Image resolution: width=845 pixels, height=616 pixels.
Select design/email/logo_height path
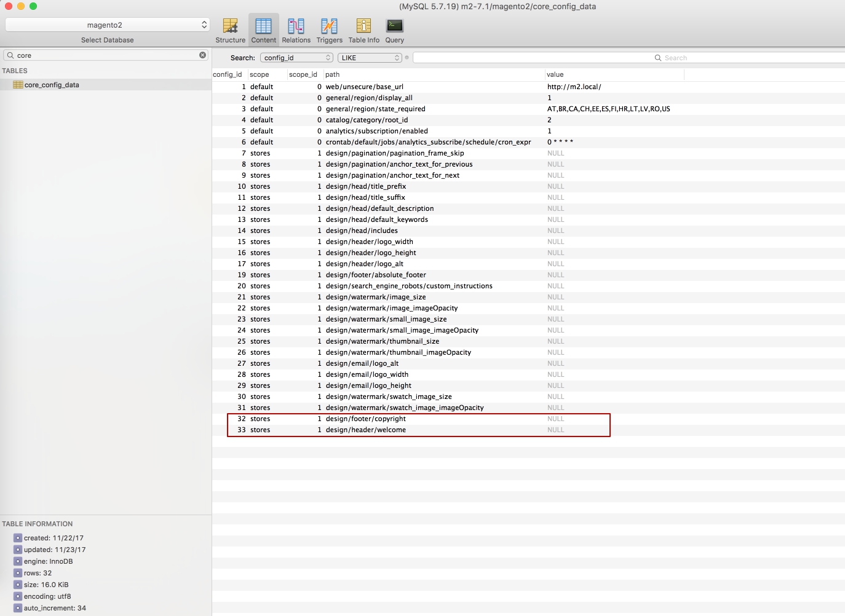click(x=368, y=385)
